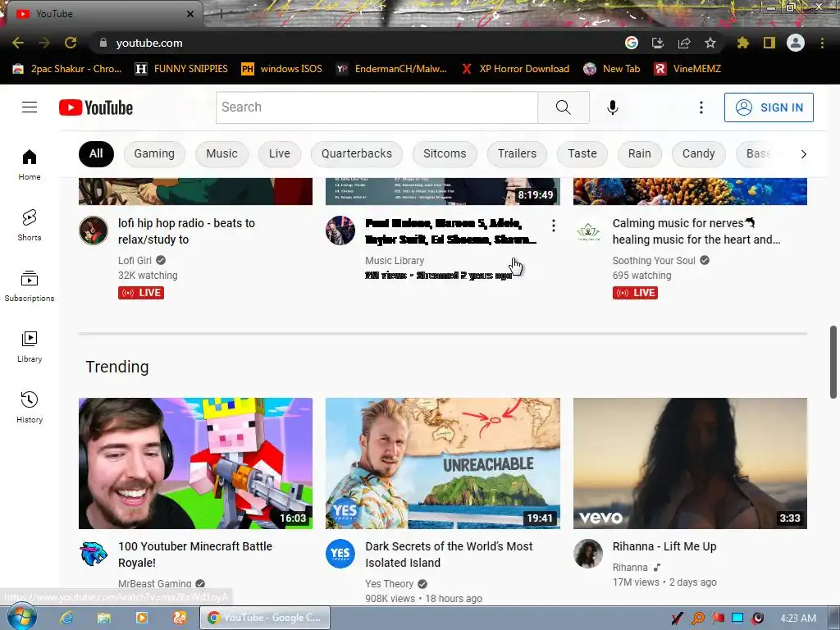840x630 pixels.
Task: Open the VineMEMZ bookmark
Action: (x=687, y=69)
